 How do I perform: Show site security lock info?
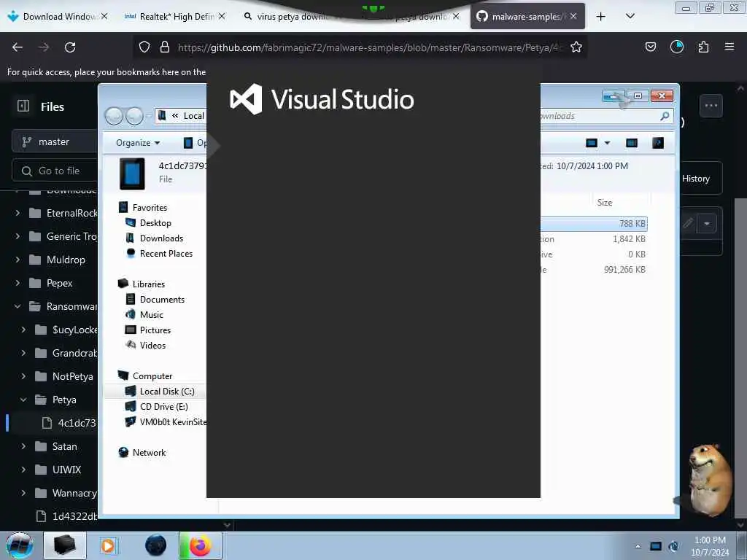pyautogui.click(x=165, y=47)
